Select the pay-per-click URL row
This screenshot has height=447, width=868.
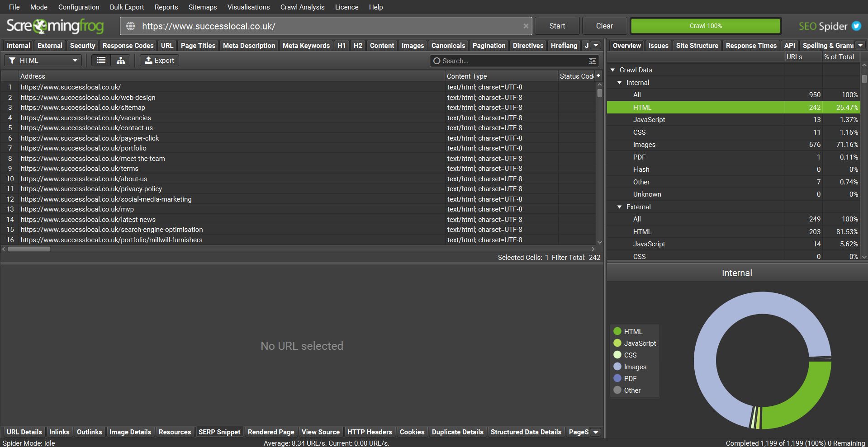(x=299, y=138)
